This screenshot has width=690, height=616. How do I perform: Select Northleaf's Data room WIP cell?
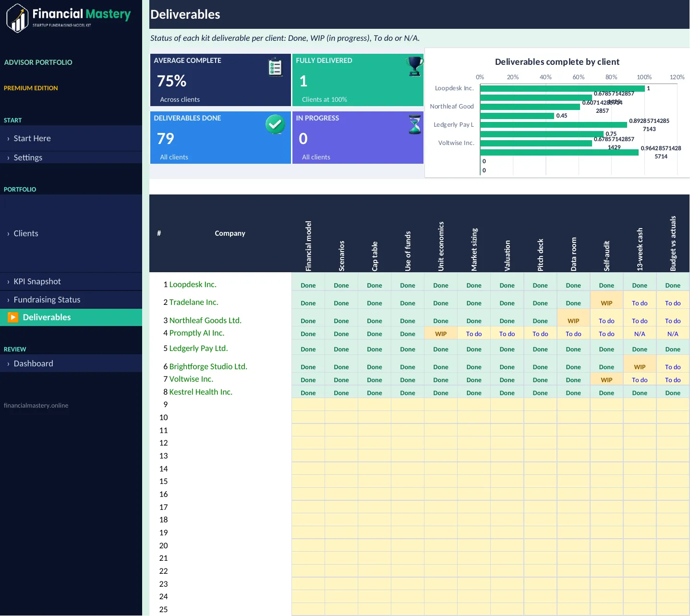tap(573, 318)
